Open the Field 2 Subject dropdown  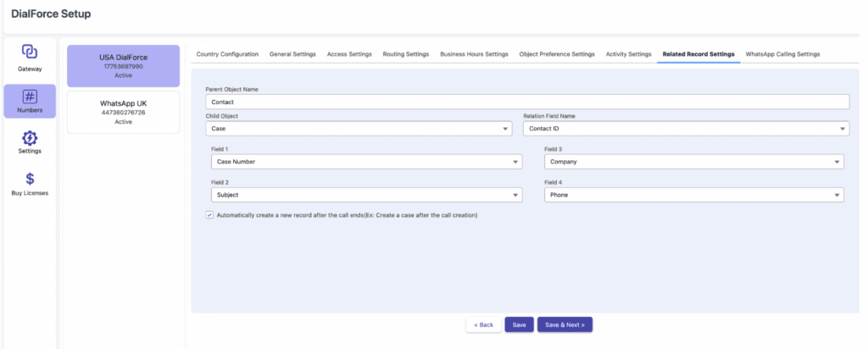tap(366, 195)
